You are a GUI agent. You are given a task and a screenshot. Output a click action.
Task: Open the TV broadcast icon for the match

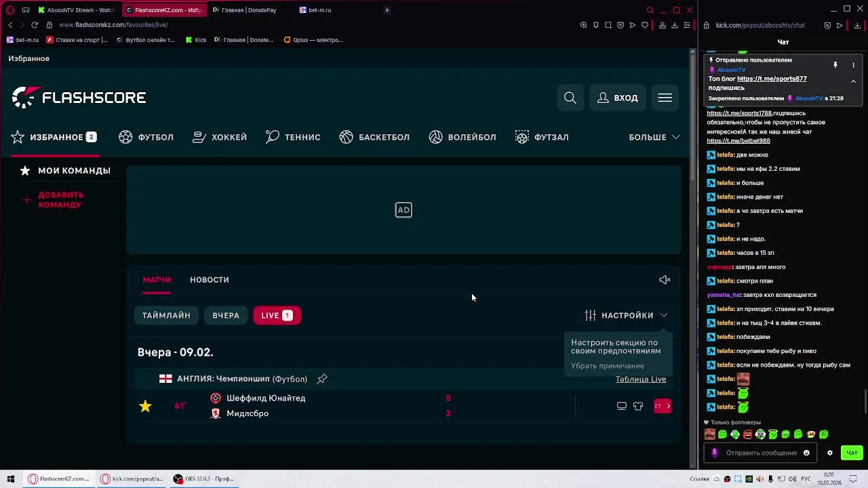tap(622, 406)
